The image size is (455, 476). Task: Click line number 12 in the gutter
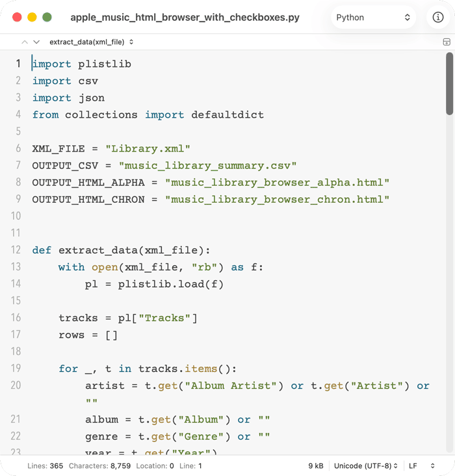pos(16,250)
